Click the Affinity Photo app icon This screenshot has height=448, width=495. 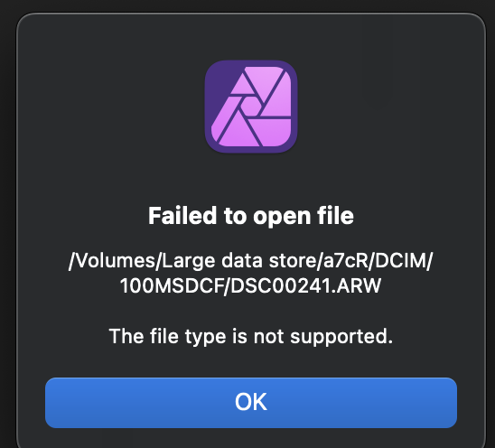pyautogui.click(x=251, y=107)
